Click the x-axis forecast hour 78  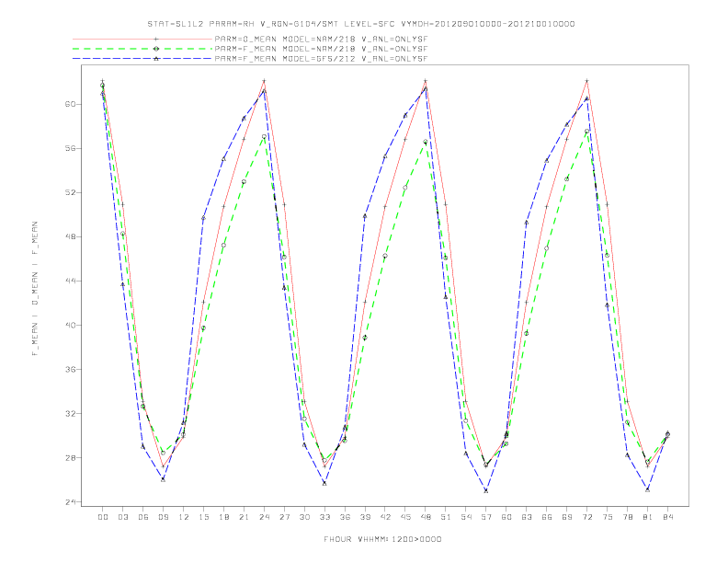click(x=627, y=517)
